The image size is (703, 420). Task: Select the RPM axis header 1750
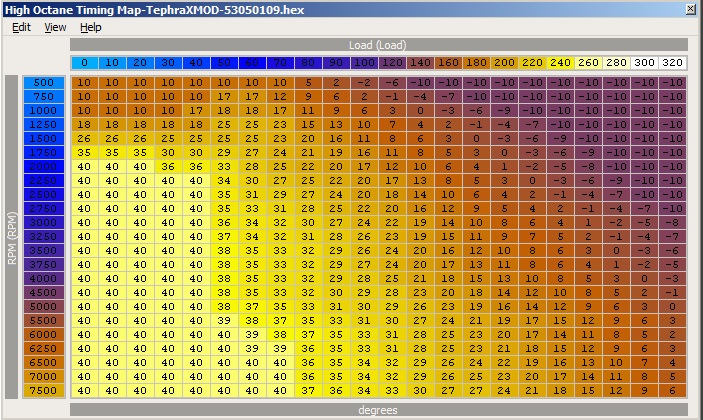[43, 152]
